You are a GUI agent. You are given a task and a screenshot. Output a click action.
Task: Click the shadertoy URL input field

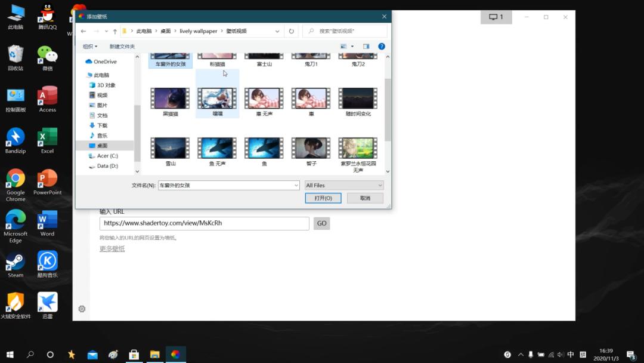[204, 223]
